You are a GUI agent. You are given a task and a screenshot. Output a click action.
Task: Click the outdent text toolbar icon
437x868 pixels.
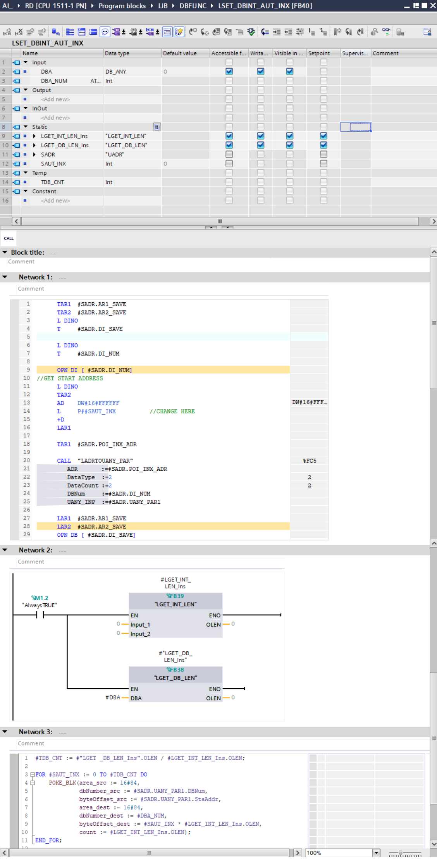288,32
